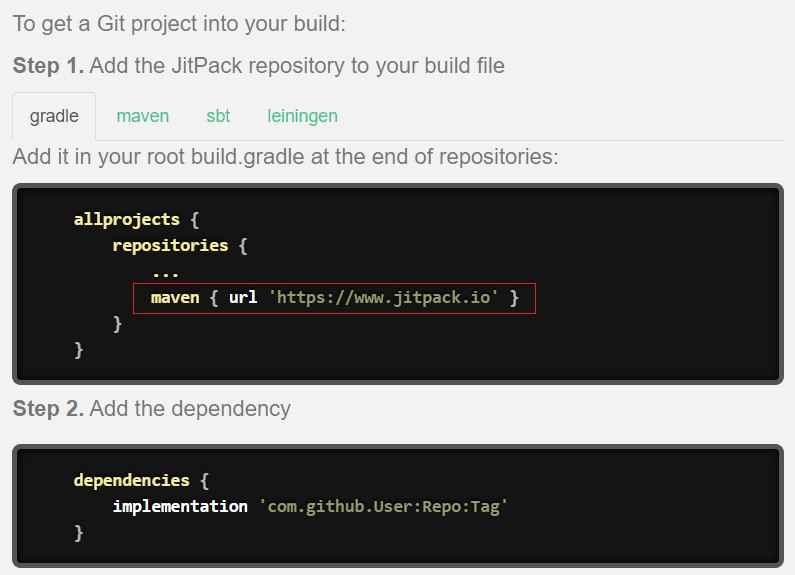This screenshot has height=575, width=795.
Task: Click 'dependencies' keyword in second code block
Action: (x=131, y=480)
